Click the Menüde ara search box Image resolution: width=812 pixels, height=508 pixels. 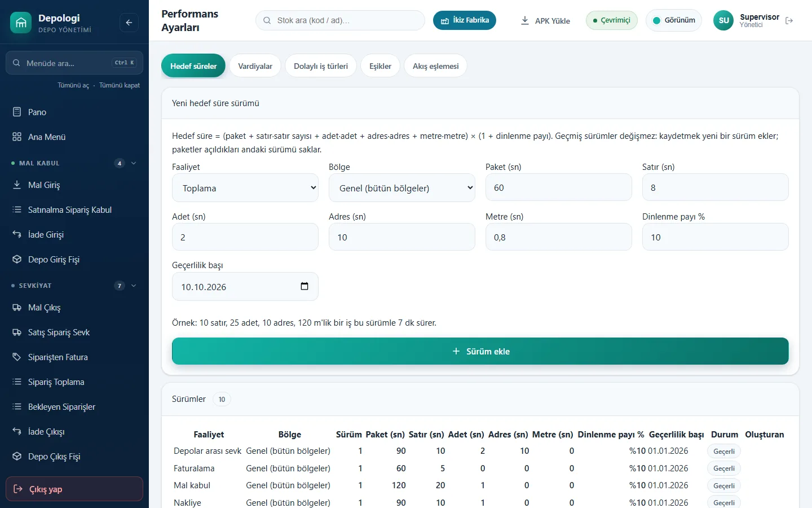tap(74, 63)
